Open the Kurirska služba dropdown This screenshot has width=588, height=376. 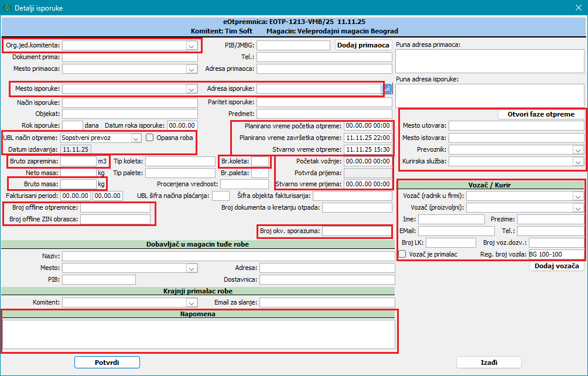click(577, 161)
